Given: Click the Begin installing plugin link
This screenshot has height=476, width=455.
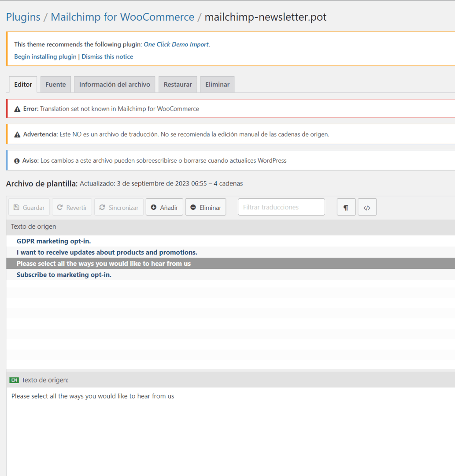Looking at the screenshot, I should (x=45, y=56).
